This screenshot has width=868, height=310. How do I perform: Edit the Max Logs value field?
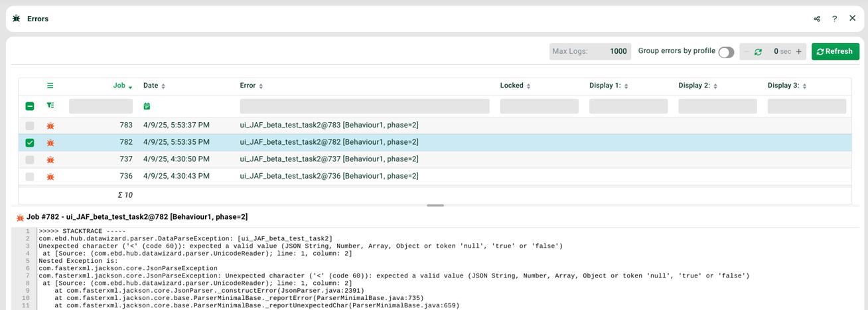589,52
